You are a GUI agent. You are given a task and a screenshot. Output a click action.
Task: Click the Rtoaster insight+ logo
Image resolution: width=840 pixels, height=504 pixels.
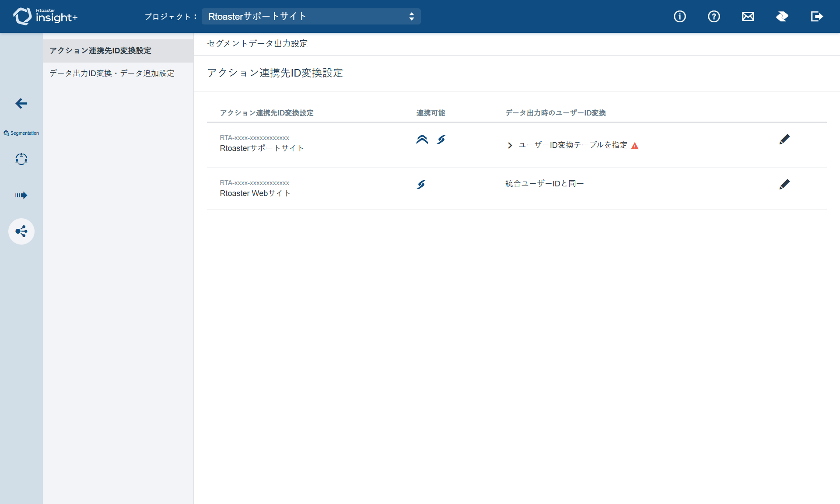pyautogui.click(x=45, y=16)
